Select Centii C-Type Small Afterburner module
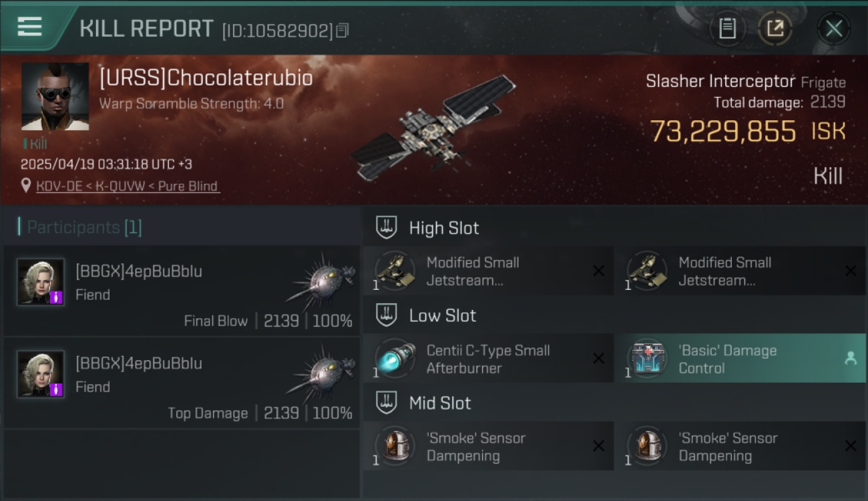The image size is (868, 501). tap(488, 358)
